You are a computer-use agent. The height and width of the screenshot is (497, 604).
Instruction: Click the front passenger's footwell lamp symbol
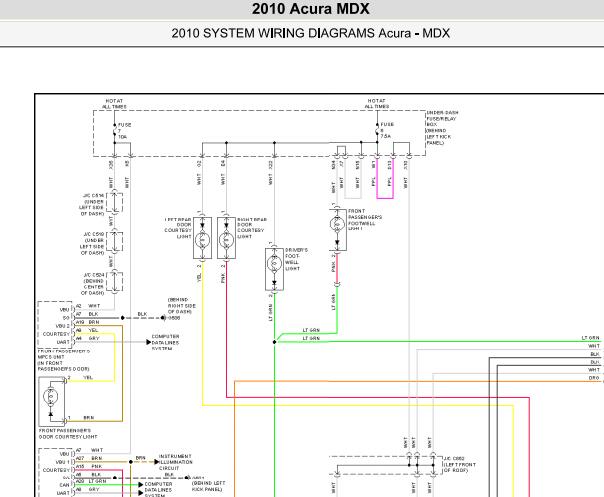[x=337, y=224]
